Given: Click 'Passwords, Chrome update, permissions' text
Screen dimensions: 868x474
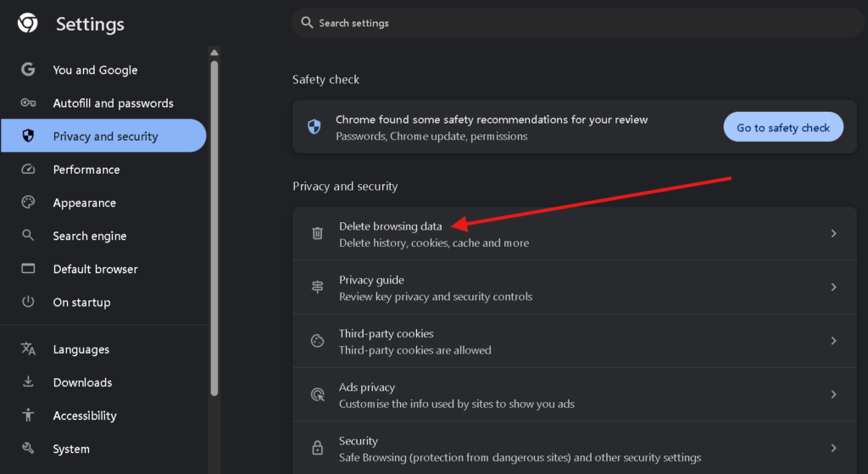Looking at the screenshot, I should pos(431,137).
